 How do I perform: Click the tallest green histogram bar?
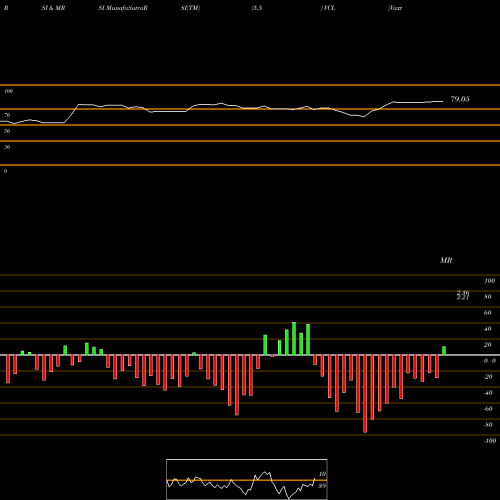pyautogui.click(x=294, y=339)
